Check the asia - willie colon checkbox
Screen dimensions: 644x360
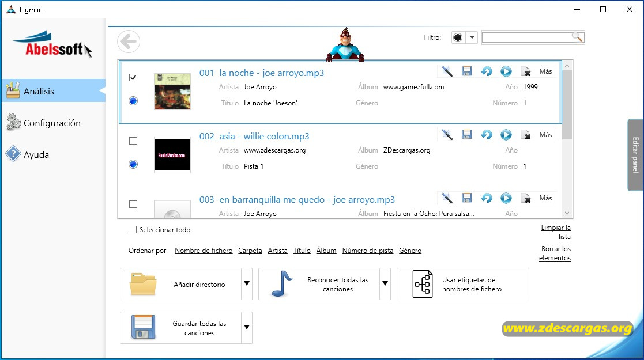(x=133, y=141)
